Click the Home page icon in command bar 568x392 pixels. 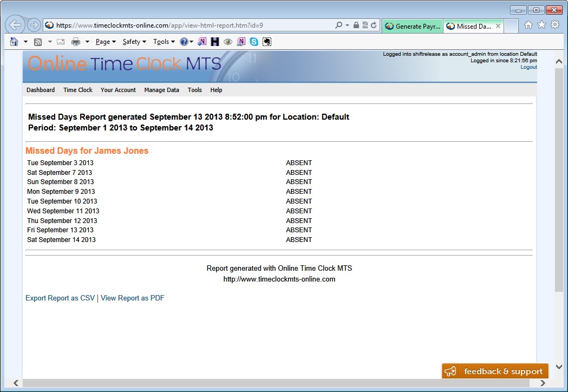coord(14,42)
